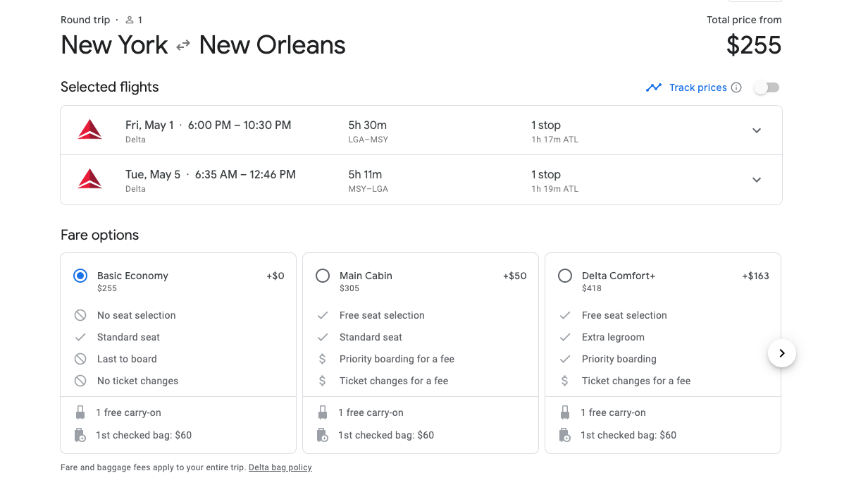Click the Delta logo on May 5 flight
The width and height of the screenshot is (868, 478).
[x=89, y=180]
